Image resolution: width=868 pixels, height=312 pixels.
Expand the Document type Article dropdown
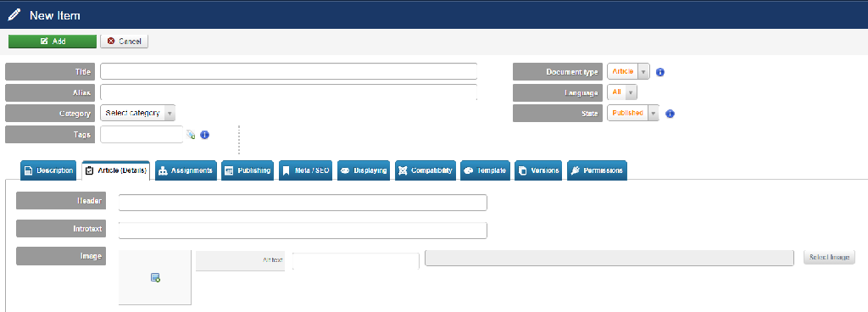pos(628,72)
